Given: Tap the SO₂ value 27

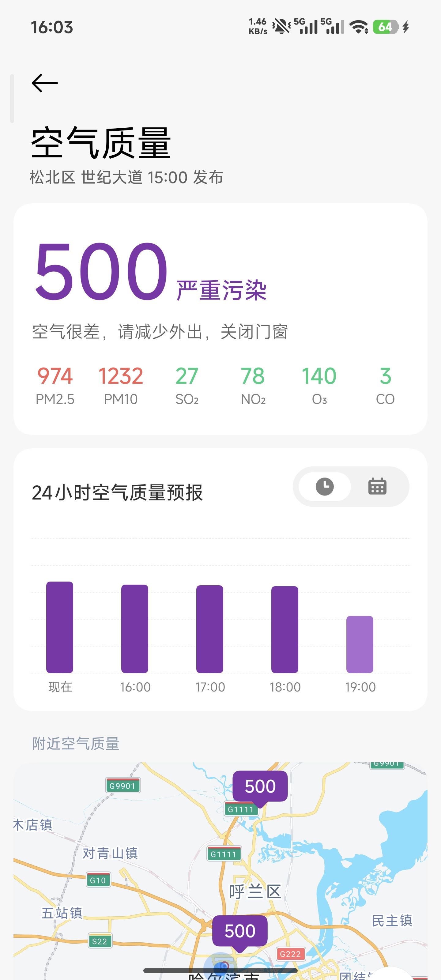Looking at the screenshot, I should [187, 376].
